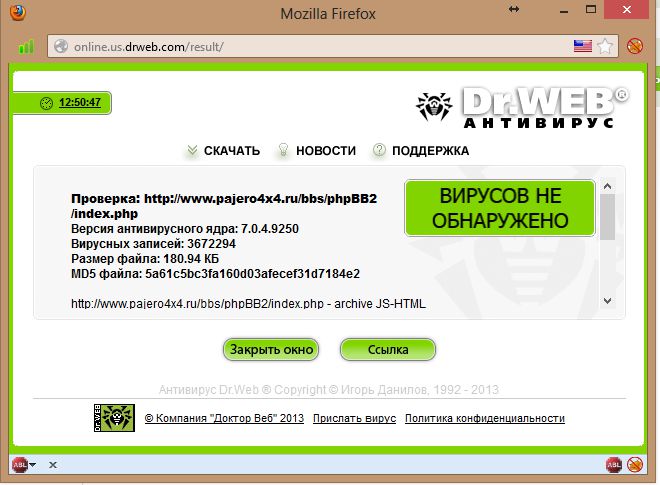Open the СКАЧАТЬ menu item

point(232,151)
